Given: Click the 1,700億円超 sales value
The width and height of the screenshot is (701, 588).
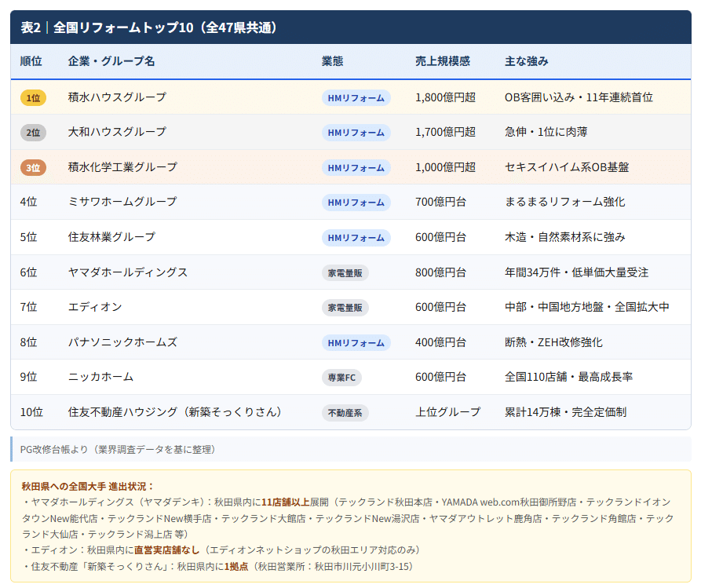Looking at the screenshot, I should pyautogui.click(x=445, y=132).
